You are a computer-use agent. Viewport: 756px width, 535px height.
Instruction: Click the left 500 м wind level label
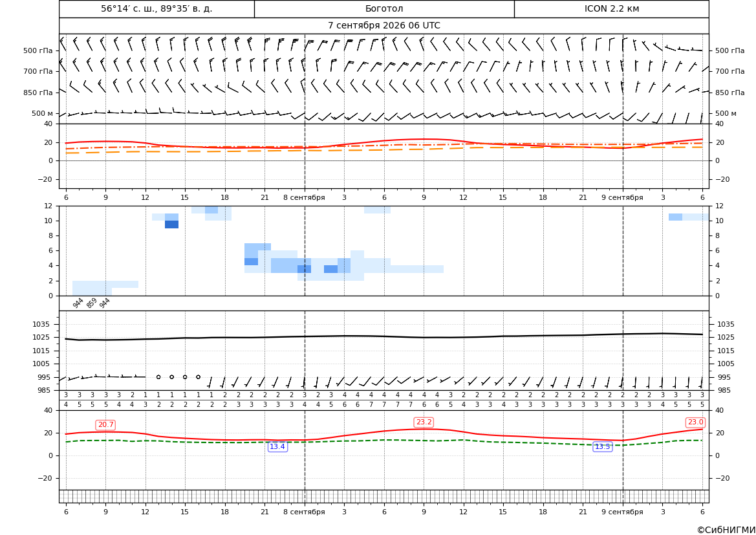pos(43,113)
